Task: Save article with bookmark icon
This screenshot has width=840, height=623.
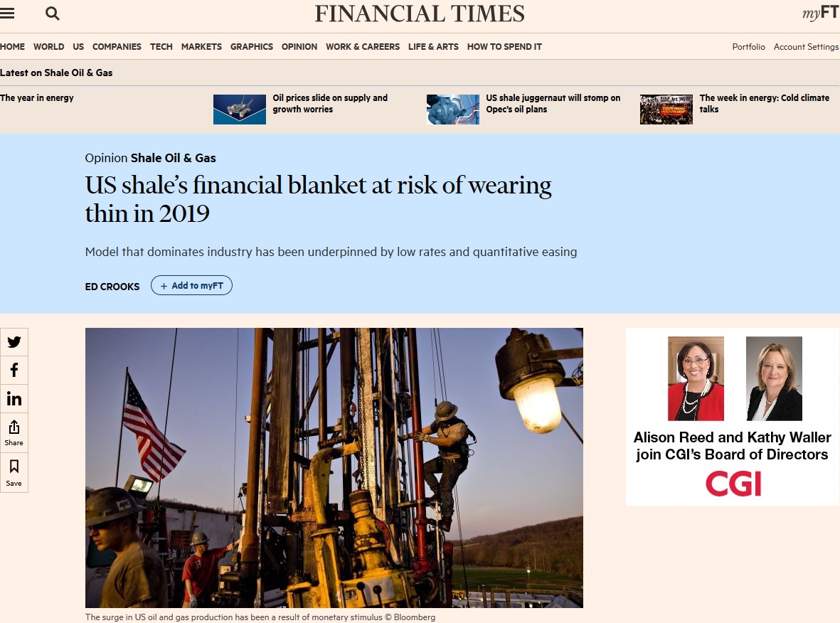Action: 14,472
